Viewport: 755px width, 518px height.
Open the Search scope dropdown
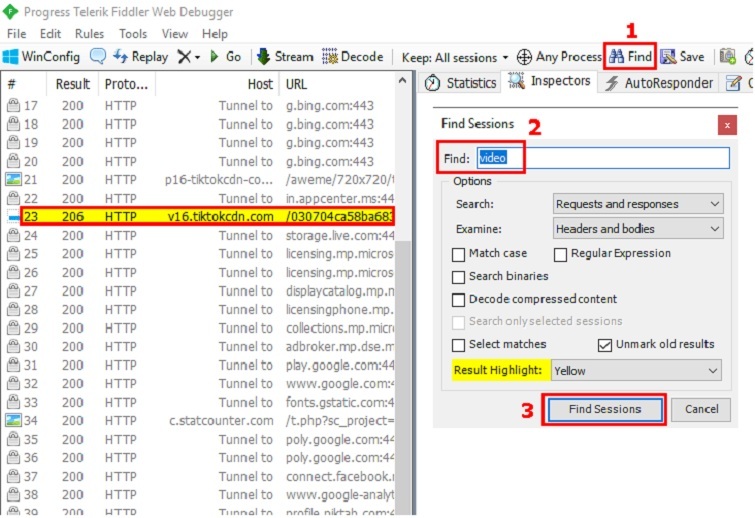pos(637,204)
